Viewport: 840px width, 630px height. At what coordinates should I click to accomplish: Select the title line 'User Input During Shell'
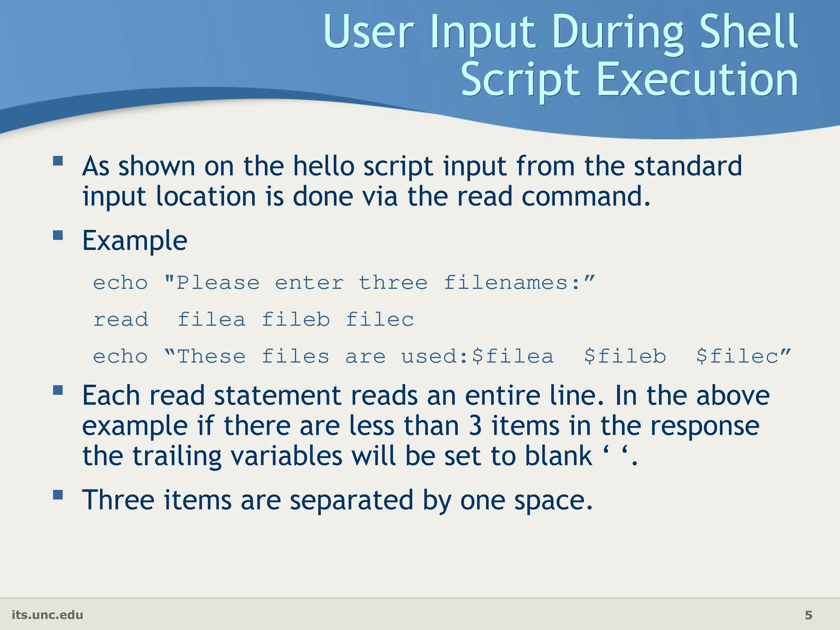click(x=560, y=32)
